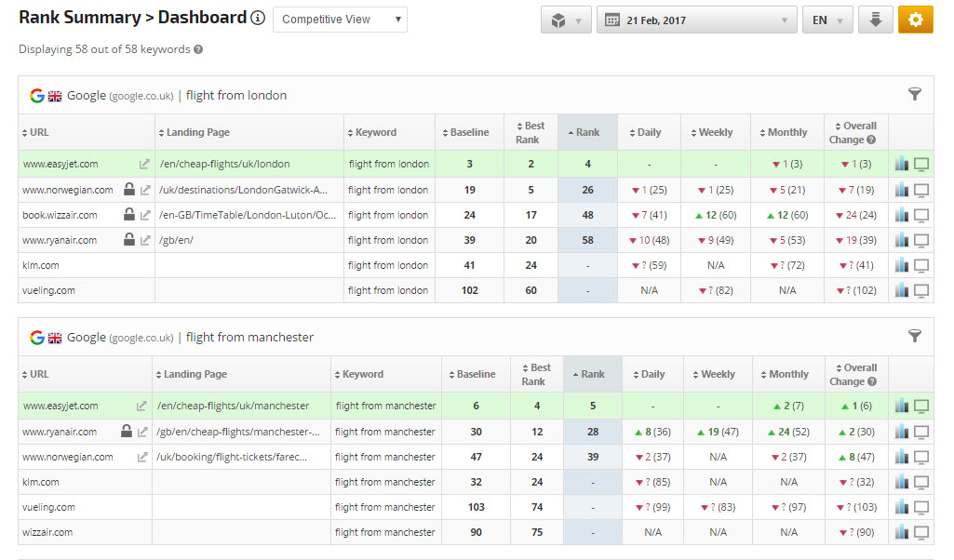Screen dimensions: 954x560
Task: Open bar chart for wizzair.com manchester row
Action: point(902,532)
